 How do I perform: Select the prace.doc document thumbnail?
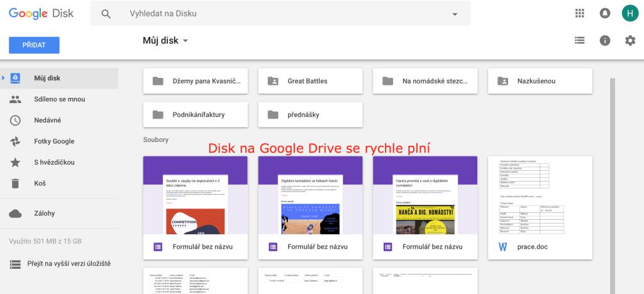[540, 195]
